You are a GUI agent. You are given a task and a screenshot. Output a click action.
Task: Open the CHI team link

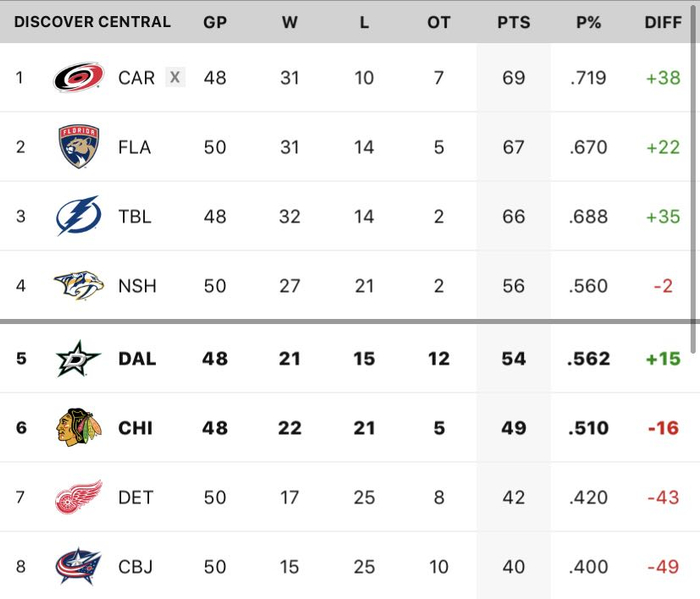point(135,428)
